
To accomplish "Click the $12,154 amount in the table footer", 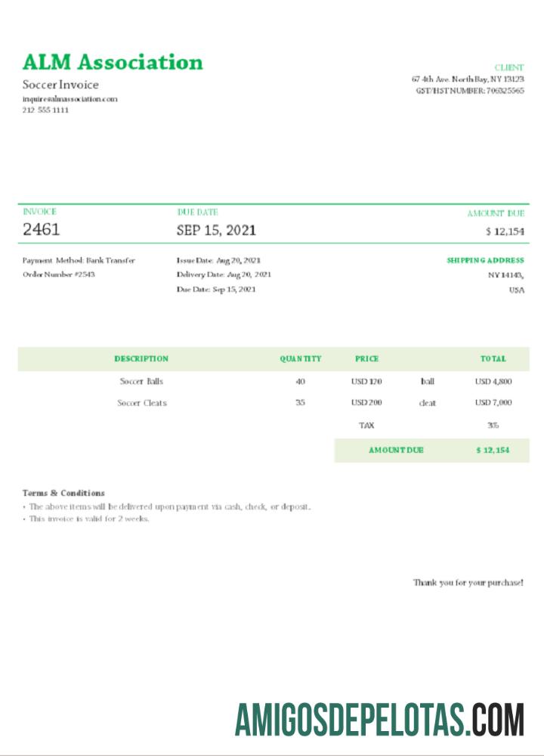I will click(493, 451).
